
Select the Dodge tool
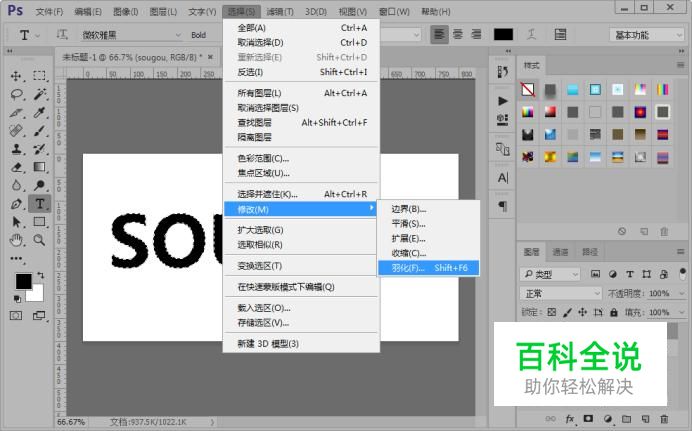click(x=39, y=185)
